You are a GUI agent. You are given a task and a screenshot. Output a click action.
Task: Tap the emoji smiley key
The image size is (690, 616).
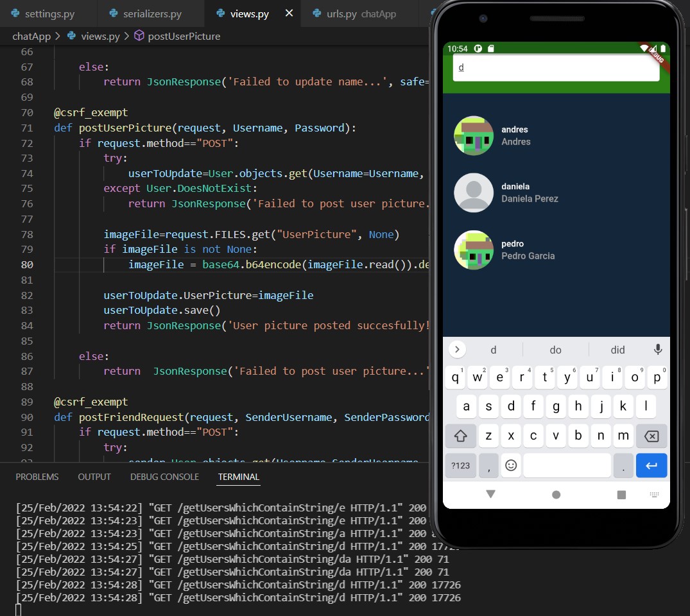[x=511, y=465]
